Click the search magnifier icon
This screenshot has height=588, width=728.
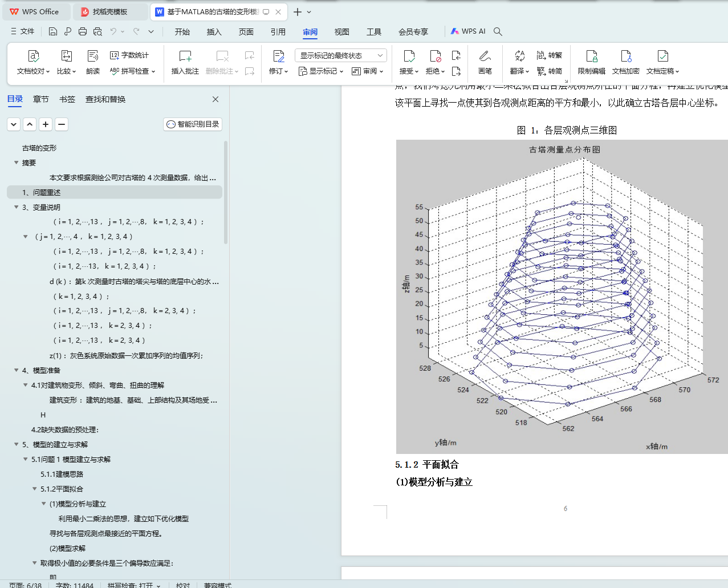point(498,31)
